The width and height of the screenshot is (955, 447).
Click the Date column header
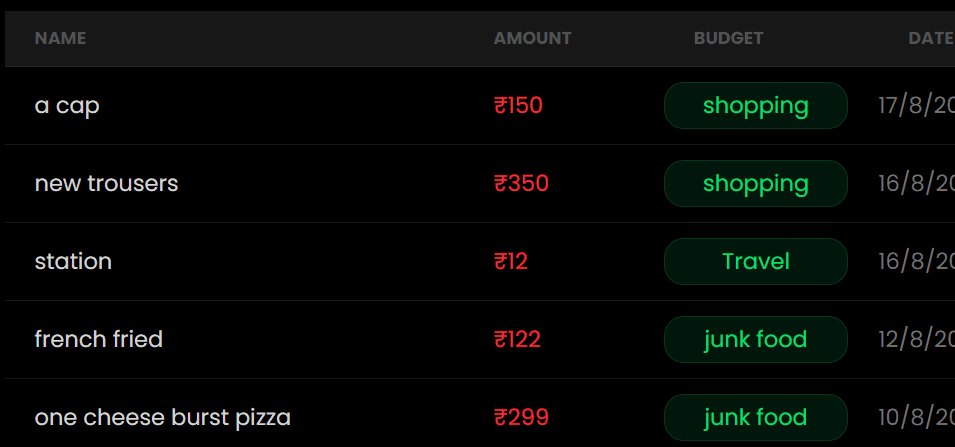[930, 38]
